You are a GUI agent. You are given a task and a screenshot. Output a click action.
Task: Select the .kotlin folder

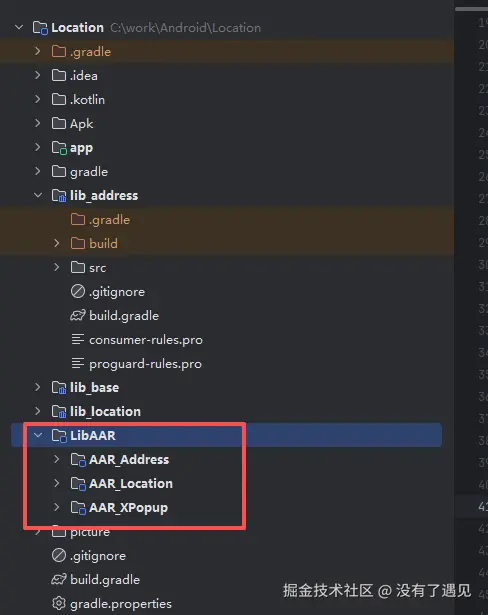pyautogui.click(x=87, y=100)
